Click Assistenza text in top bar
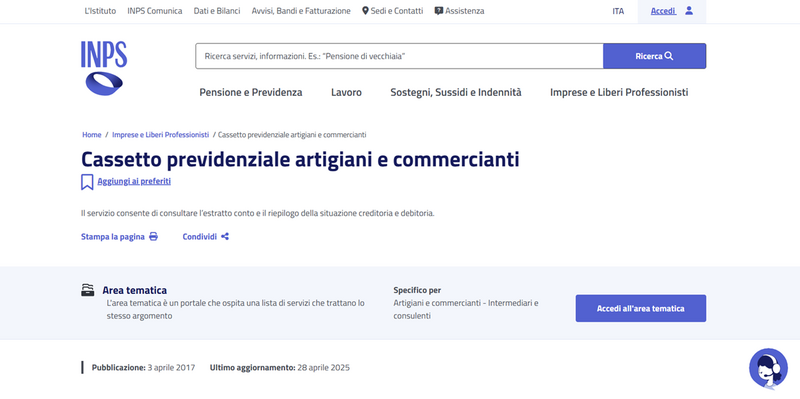 [465, 11]
